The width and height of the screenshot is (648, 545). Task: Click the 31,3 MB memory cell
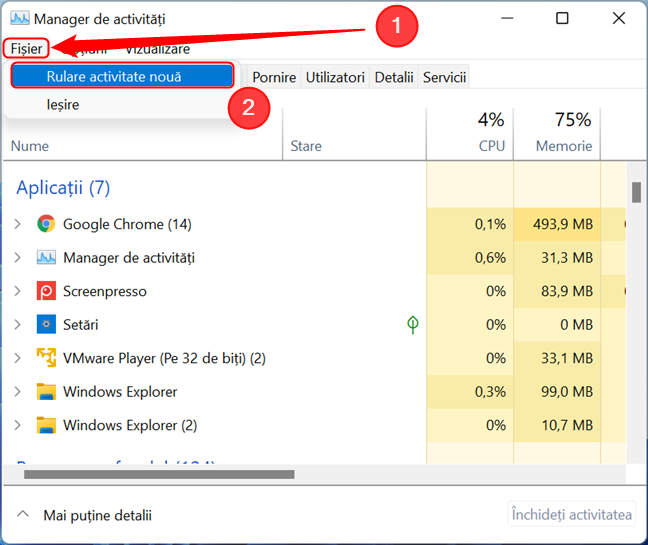(557, 257)
